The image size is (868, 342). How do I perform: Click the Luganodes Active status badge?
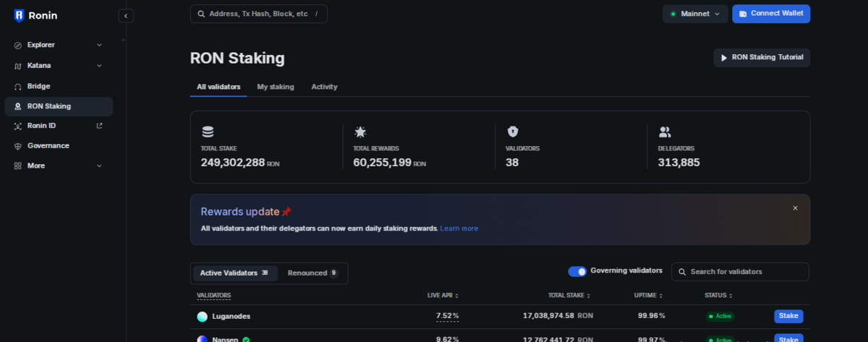pos(720,317)
